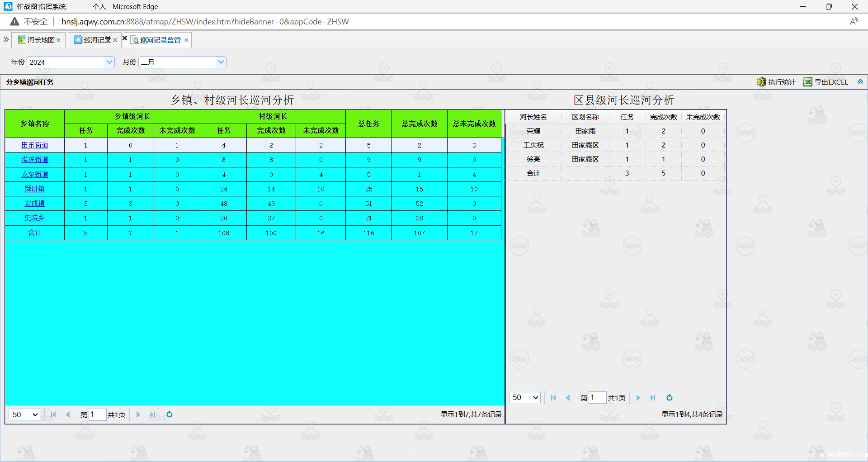This screenshot has height=462, width=868.
Task: Change left table page size dropdown
Action: [24, 414]
